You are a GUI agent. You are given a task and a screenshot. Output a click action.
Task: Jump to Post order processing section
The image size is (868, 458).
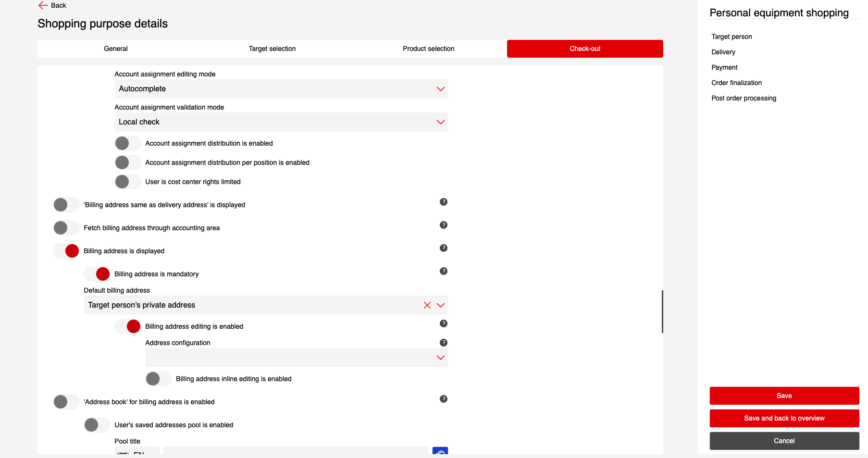(x=744, y=98)
